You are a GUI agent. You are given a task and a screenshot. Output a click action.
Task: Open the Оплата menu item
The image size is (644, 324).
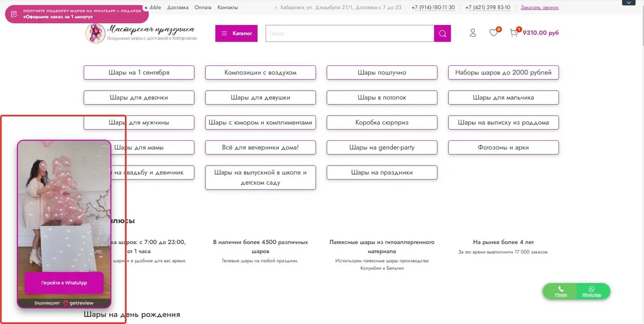coord(203,8)
